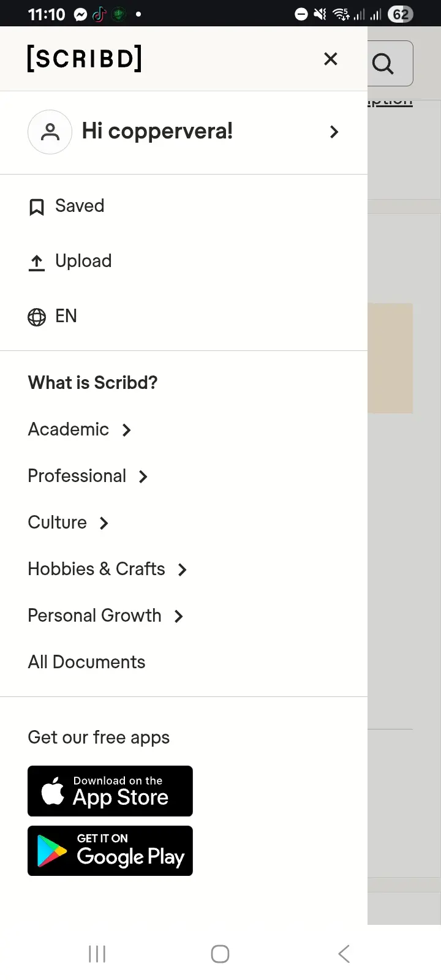The height and width of the screenshot is (980, 441).
Task: Open the Android home button
Action: pyautogui.click(x=220, y=954)
